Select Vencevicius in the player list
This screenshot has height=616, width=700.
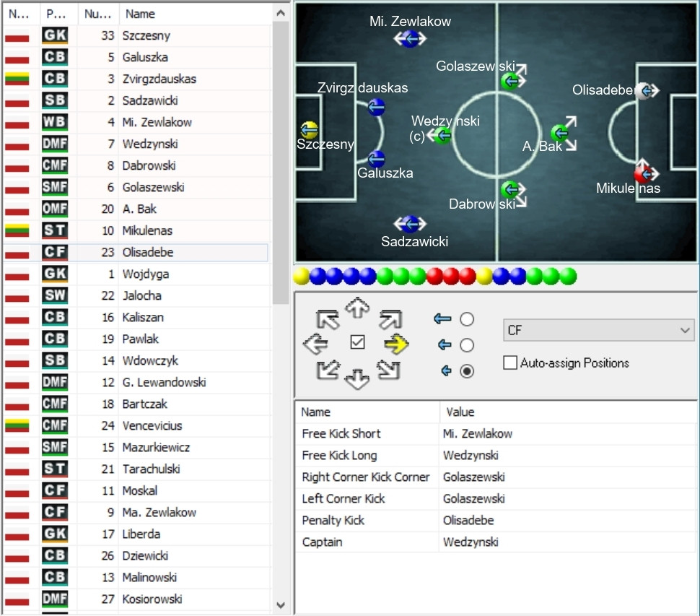point(136,425)
